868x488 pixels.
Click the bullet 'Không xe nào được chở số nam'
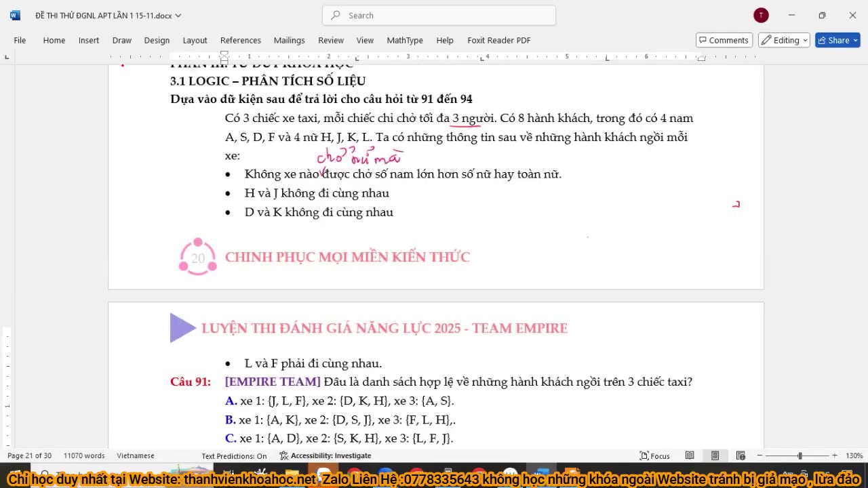click(403, 174)
